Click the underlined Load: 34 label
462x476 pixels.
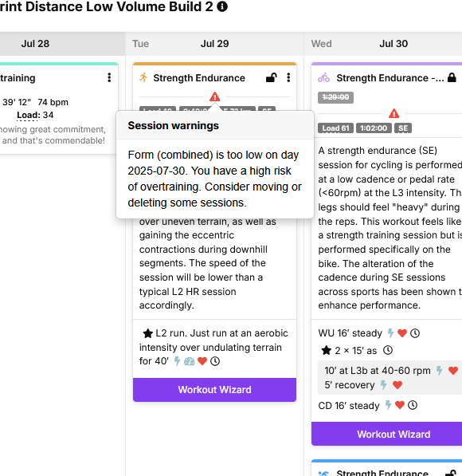[35, 115]
